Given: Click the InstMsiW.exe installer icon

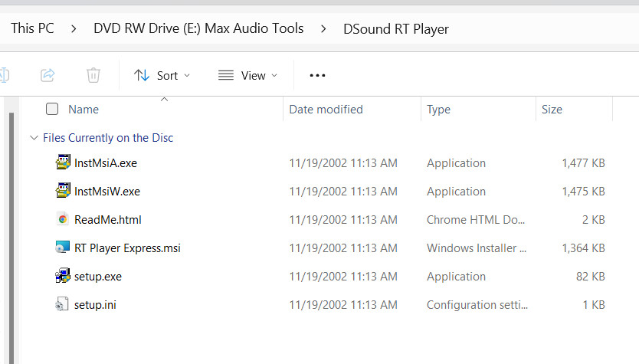Looking at the screenshot, I should pyautogui.click(x=63, y=191).
